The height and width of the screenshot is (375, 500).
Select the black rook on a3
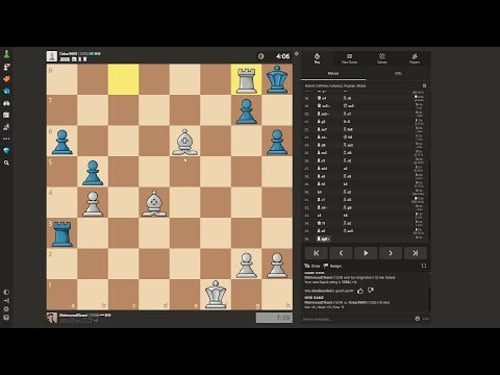[x=62, y=233]
